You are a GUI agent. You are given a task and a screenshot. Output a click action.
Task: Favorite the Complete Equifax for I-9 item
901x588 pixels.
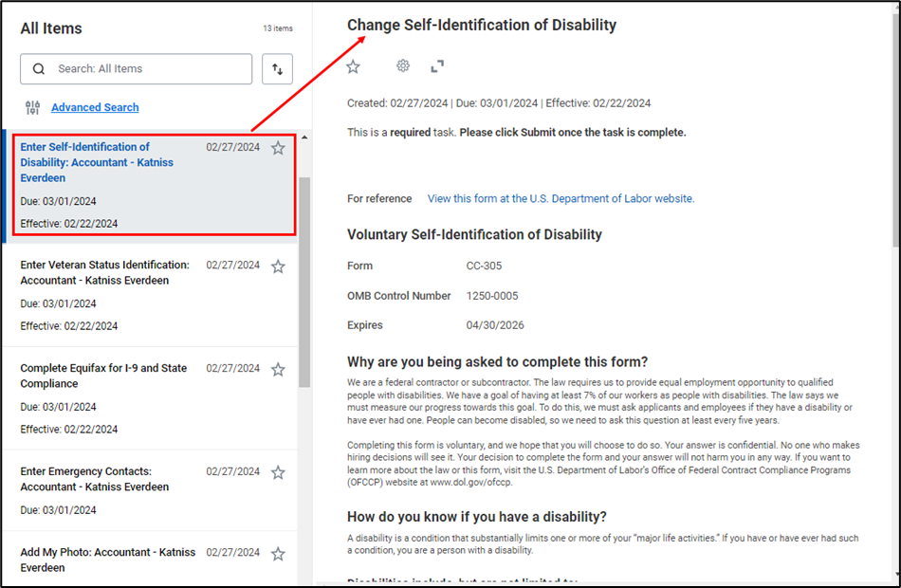click(278, 369)
